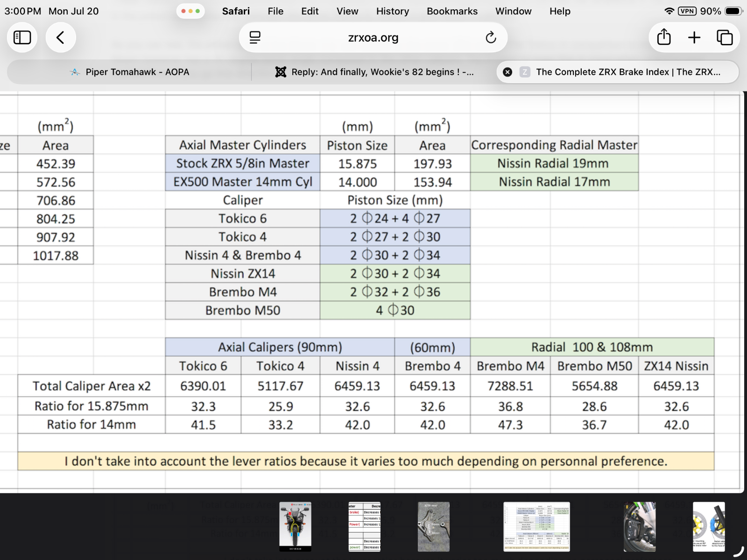
Task: Open the Bookmarks menu
Action: [452, 11]
